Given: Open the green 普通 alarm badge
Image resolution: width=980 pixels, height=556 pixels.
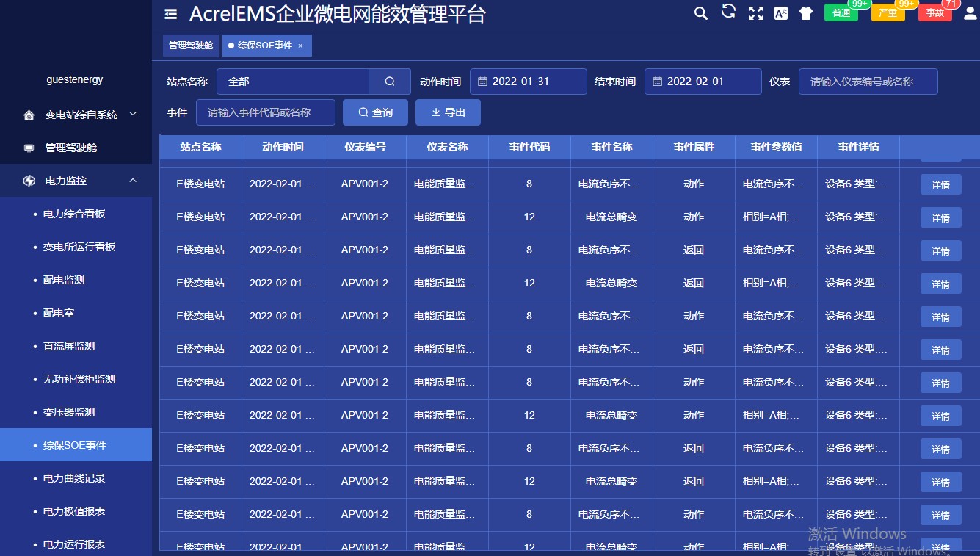Looking at the screenshot, I should pyautogui.click(x=841, y=13).
